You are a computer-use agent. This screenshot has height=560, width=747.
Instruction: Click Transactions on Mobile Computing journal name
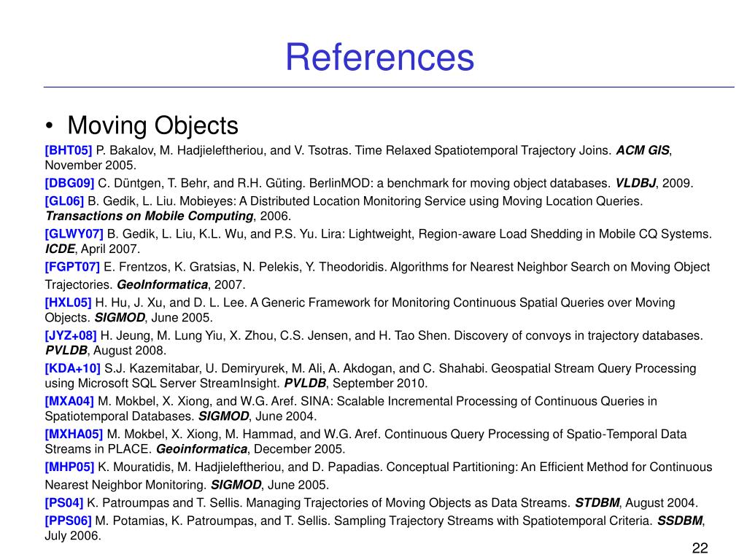tap(149, 216)
